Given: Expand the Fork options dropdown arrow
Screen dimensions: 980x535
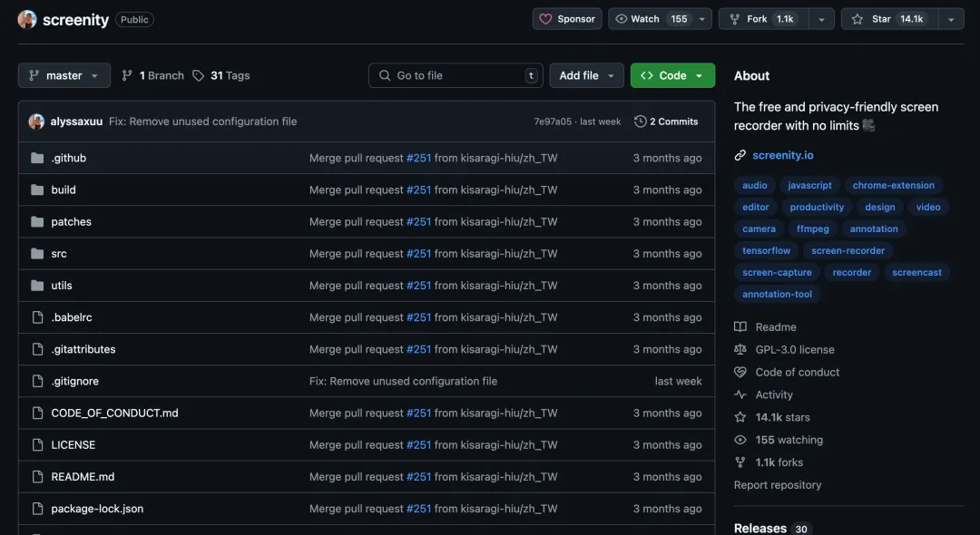Looking at the screenshot, I should click(820, 19).
